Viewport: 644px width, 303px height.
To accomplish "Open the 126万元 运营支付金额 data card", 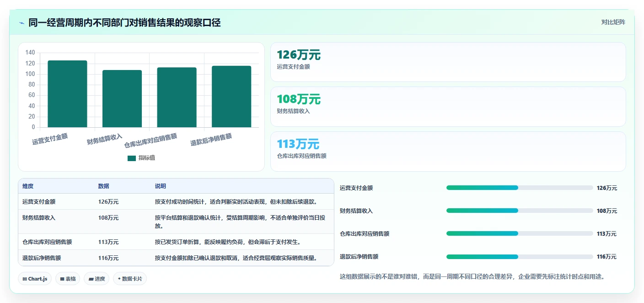I will [x=448, y=62].
